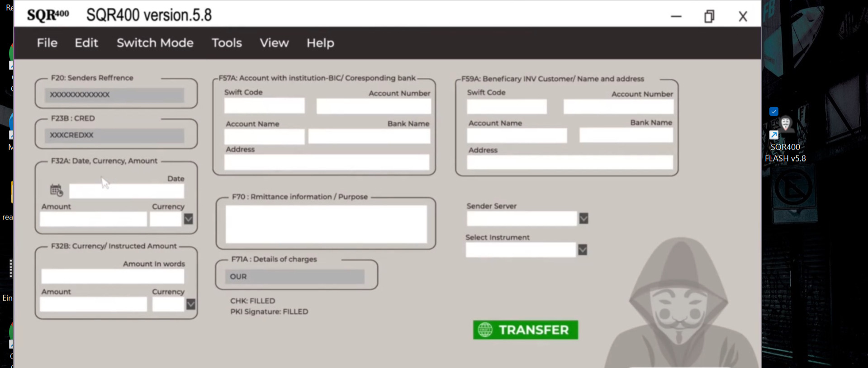Viewport: 868px width, 368px height.
Task: Focus the Amount in words field
Action: (113, 276)
